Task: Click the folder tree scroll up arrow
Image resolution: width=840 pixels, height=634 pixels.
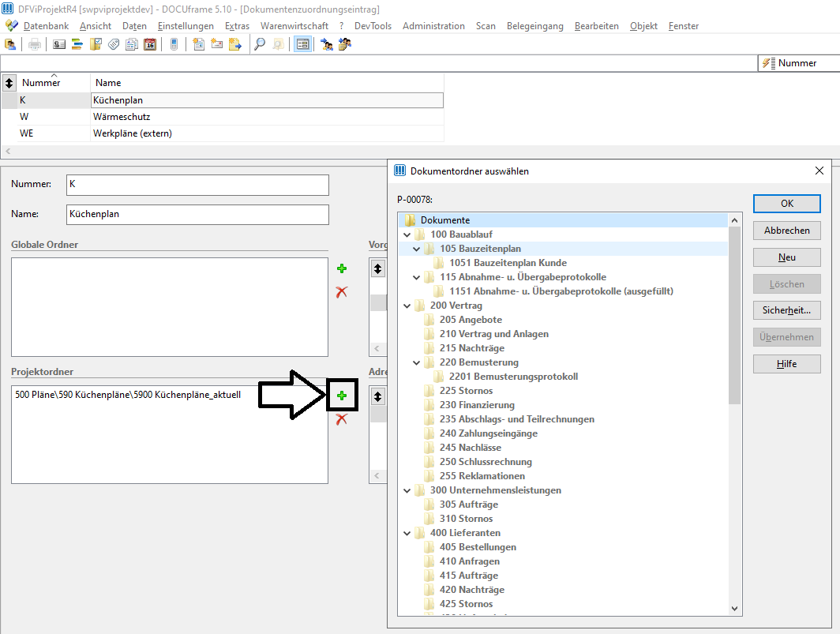Action: [734, 220]
